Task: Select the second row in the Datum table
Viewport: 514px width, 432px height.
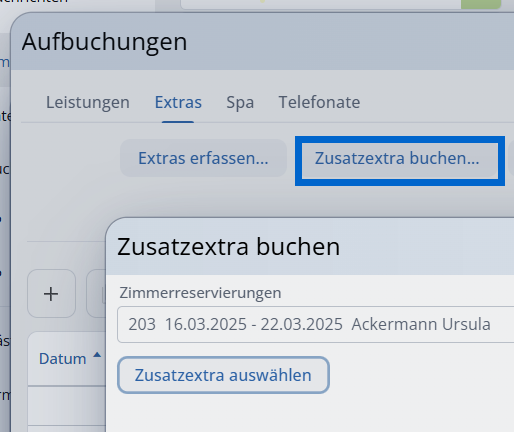Action: [67, 429]
